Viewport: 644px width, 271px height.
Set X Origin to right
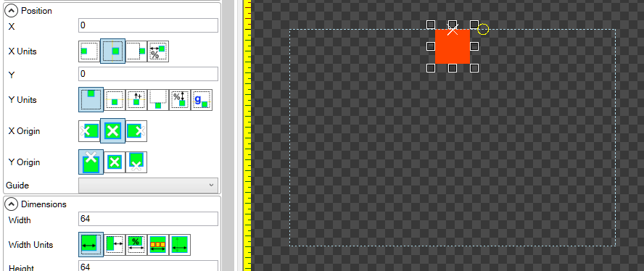(x=136, y=131)
